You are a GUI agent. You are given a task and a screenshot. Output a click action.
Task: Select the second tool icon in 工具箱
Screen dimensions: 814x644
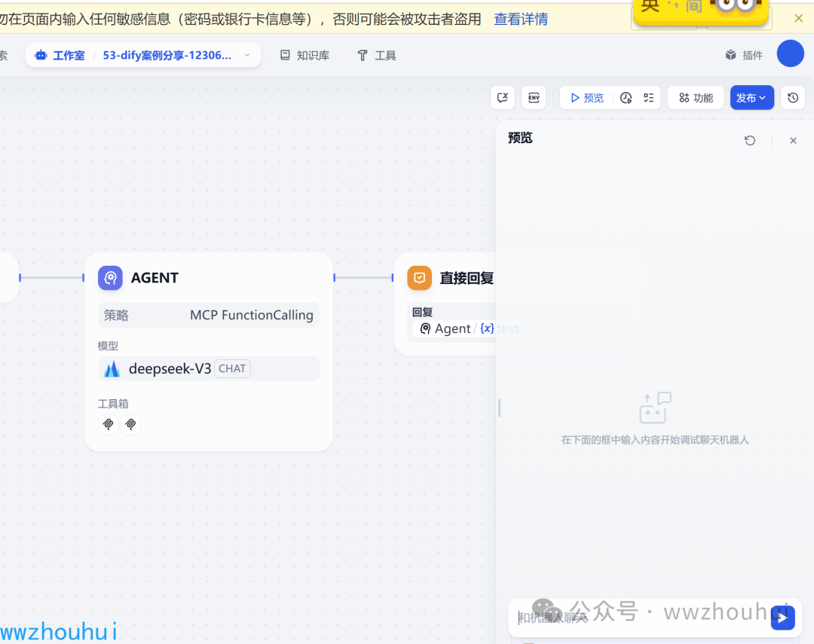coord(131,424)
